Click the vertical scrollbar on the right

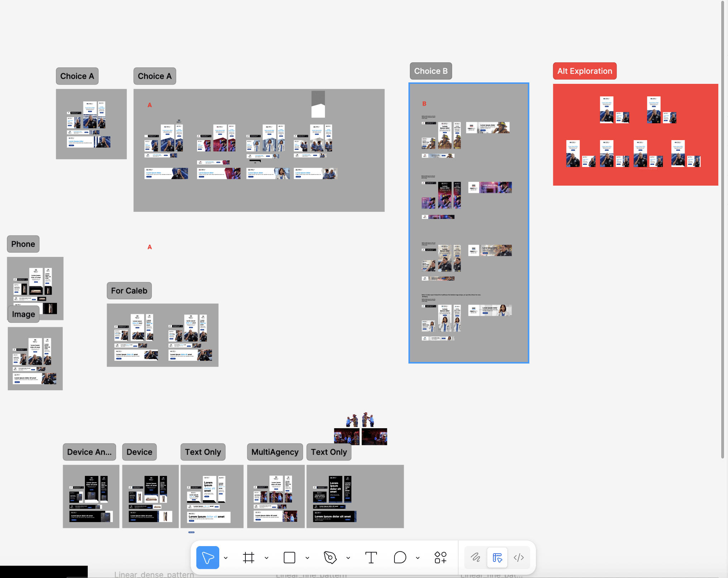coord(723,229)
